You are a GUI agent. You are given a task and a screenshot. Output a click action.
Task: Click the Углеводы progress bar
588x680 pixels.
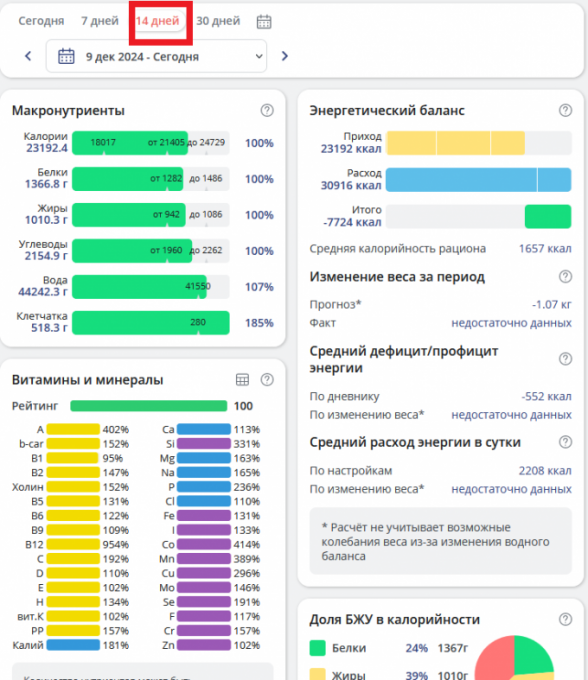click(150, 251)
